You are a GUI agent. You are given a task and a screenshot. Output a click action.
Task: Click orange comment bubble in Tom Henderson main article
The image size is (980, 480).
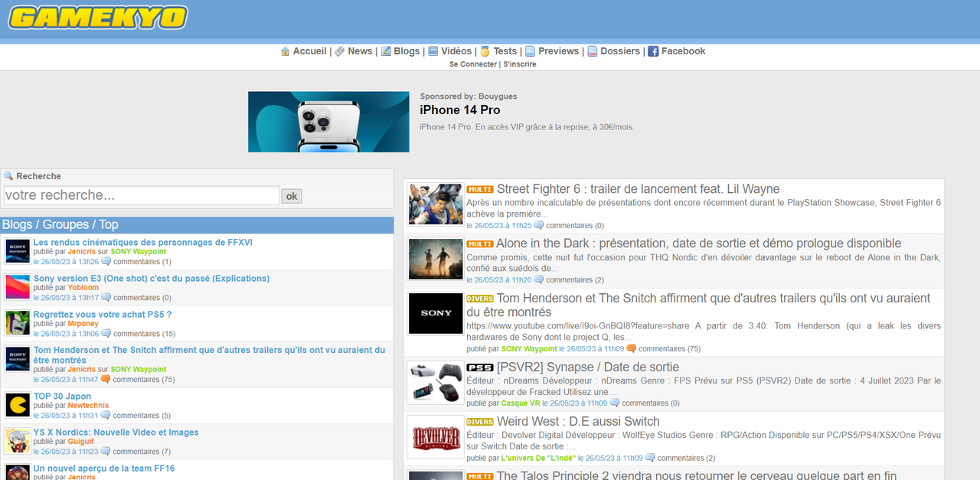coord(632,349)
